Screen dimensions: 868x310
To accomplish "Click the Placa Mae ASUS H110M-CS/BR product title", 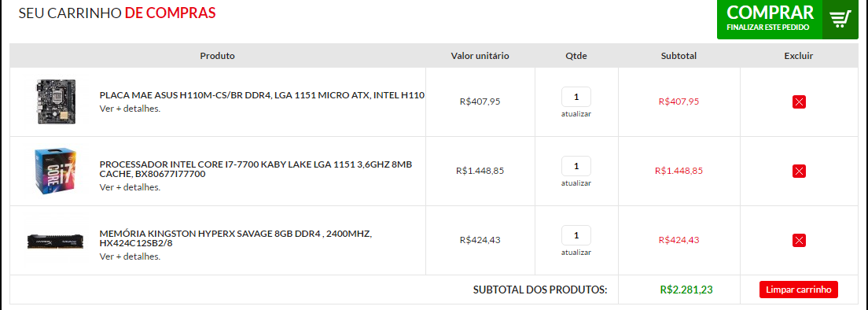I will (262, 95).
